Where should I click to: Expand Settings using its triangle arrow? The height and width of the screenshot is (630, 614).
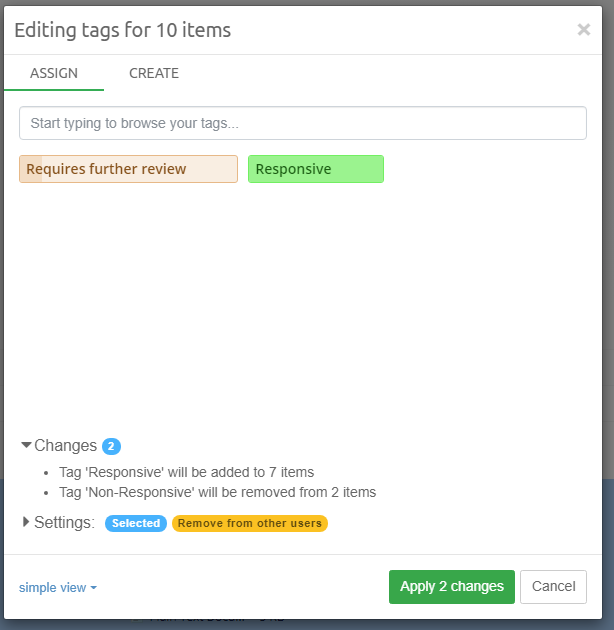tap(26, 522)
